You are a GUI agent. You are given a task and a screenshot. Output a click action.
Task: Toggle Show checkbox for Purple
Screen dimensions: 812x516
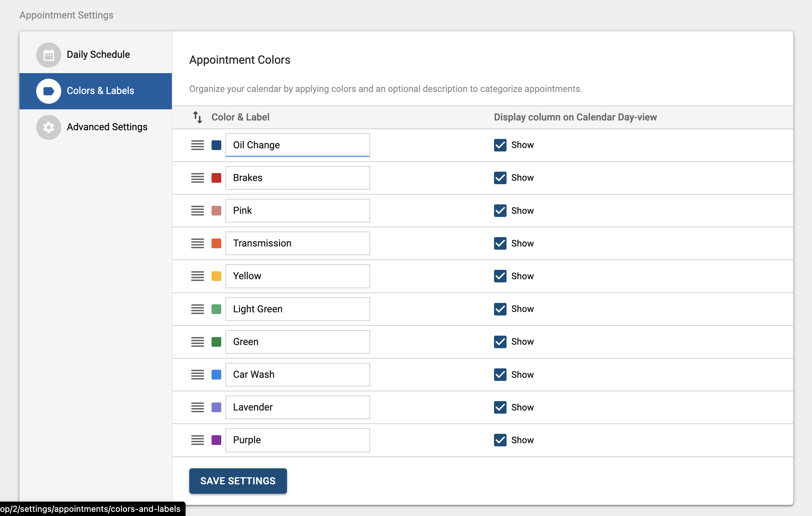coord(500,440)
